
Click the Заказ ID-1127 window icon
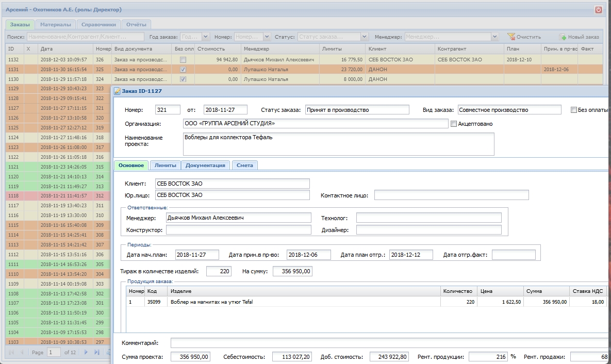tap(117, 91)
